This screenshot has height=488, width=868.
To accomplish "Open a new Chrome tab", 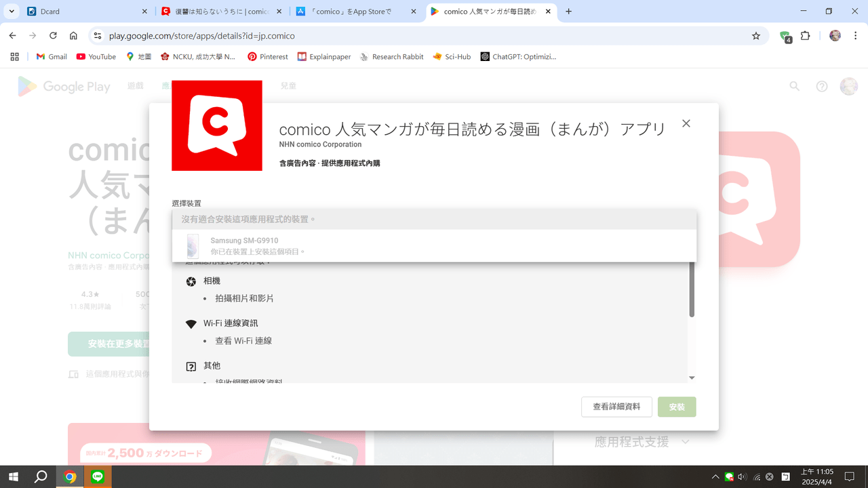I will (x=569, y=12).
